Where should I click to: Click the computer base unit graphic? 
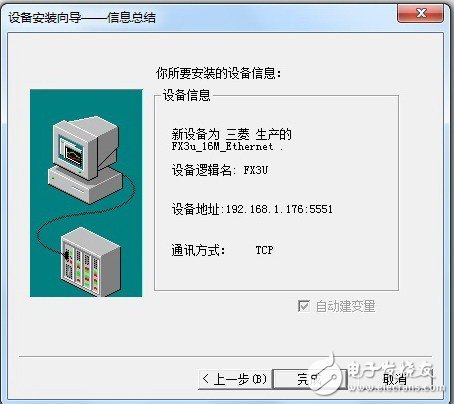[85, 184]
